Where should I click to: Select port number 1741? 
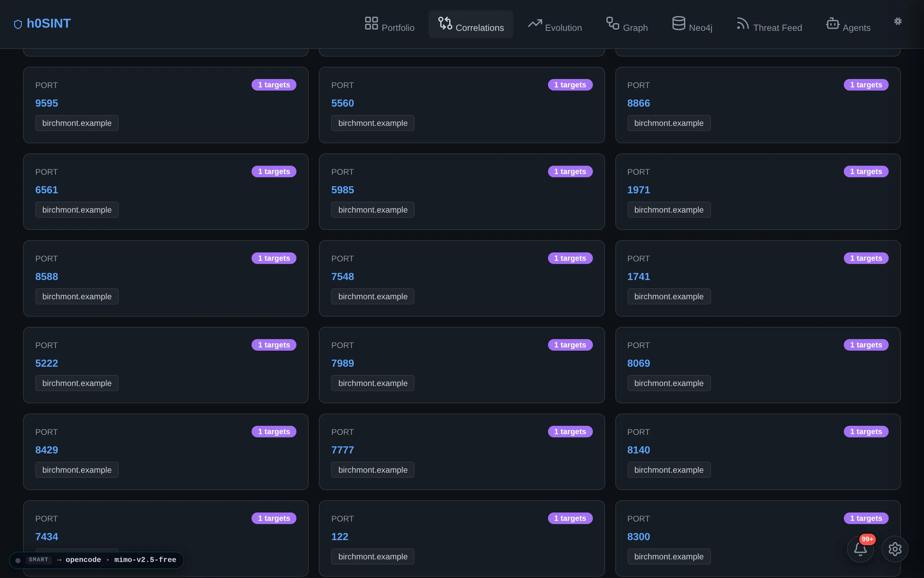[638, 277]
